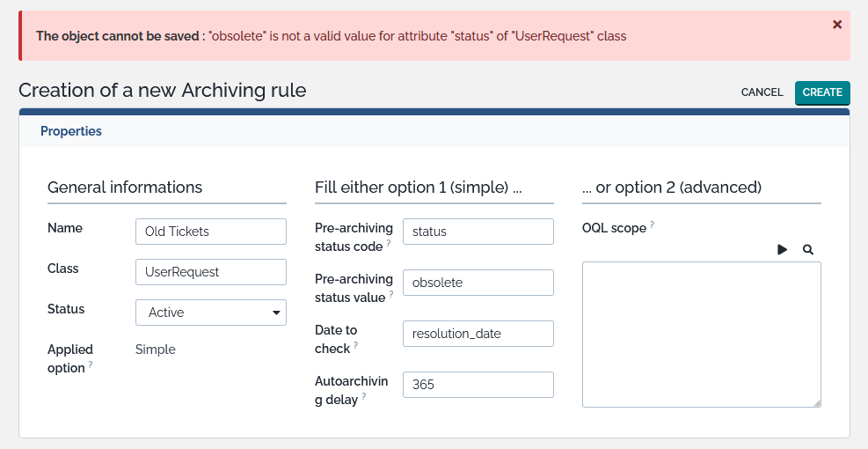Click the Date to check resolution_date field

click(478, 334)
